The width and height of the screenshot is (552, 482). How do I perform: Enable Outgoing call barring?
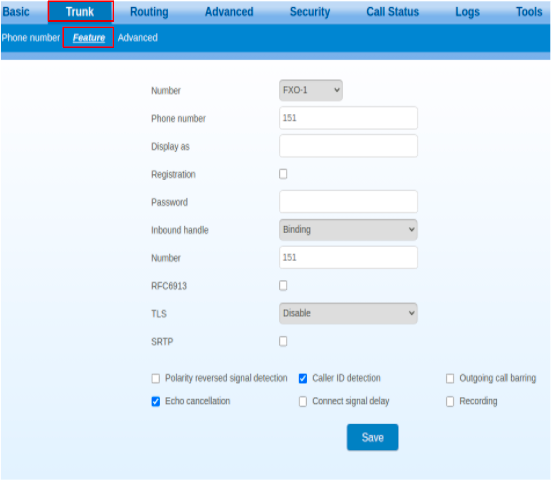tap(450, 379)
